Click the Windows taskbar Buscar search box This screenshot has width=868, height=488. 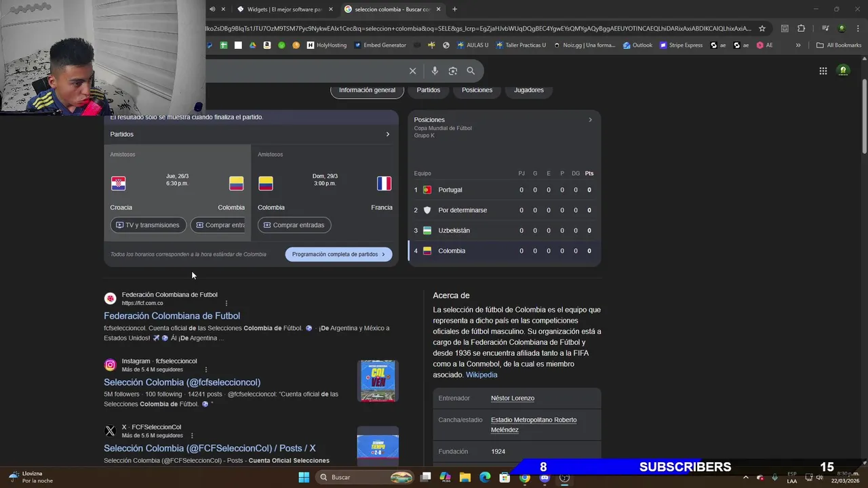(366, 477)
